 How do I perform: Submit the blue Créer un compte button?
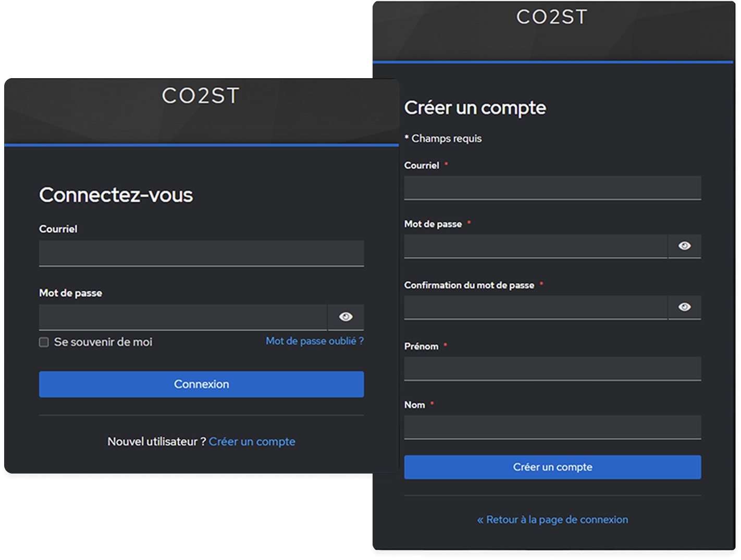[552, 467]
